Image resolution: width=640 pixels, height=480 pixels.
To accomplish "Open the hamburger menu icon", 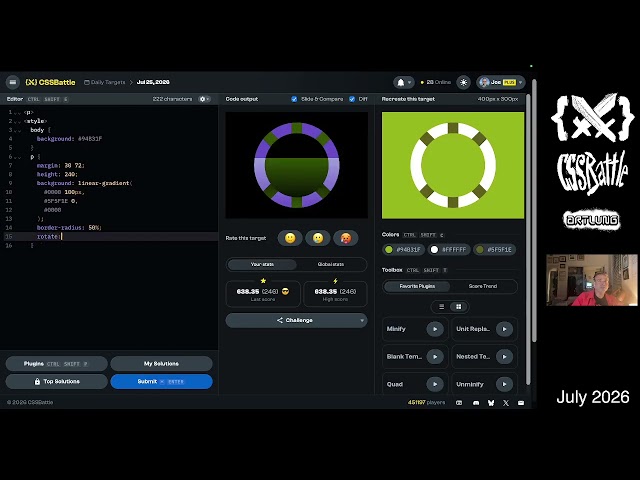I will pyautogui.click(x=13, y=82).
